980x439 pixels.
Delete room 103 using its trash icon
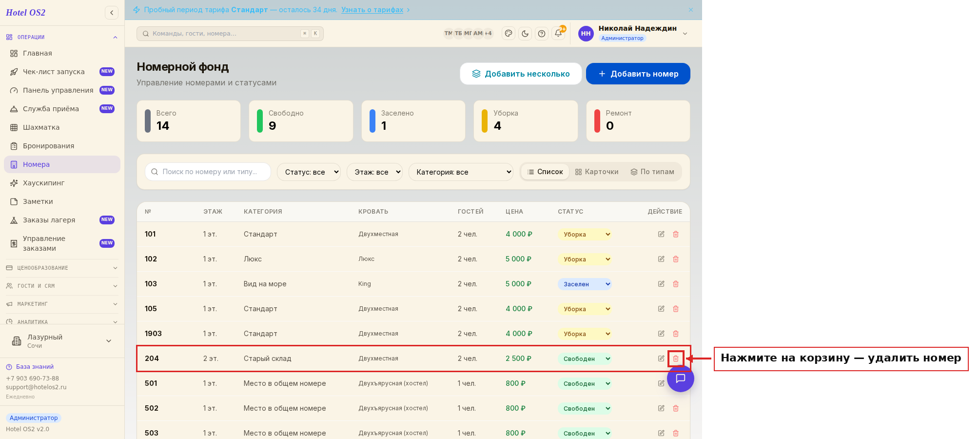coord(676,284)
